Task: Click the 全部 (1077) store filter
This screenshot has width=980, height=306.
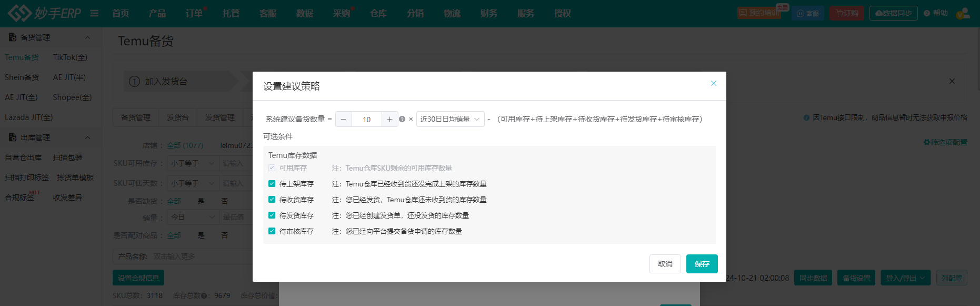Action: (x=185, y=145)
